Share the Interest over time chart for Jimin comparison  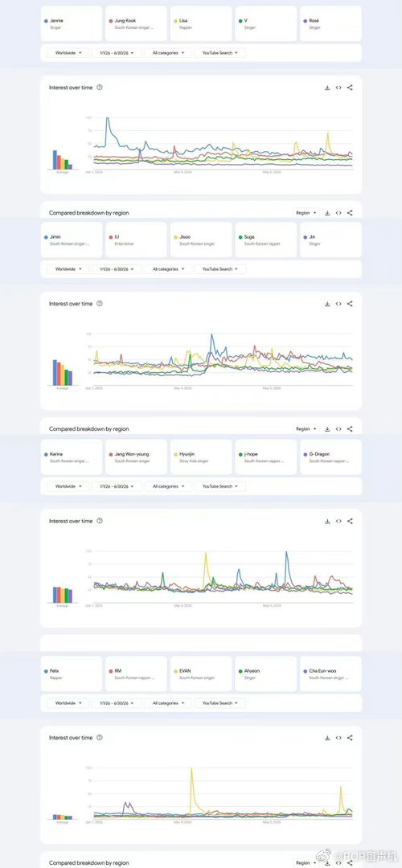350,304
